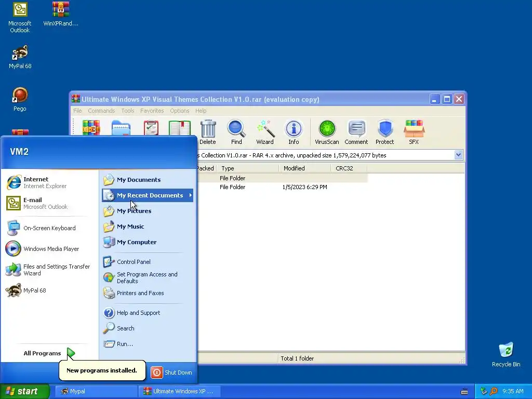Run VirusScan on the archive
532x399 pixels.
(327, 132)
